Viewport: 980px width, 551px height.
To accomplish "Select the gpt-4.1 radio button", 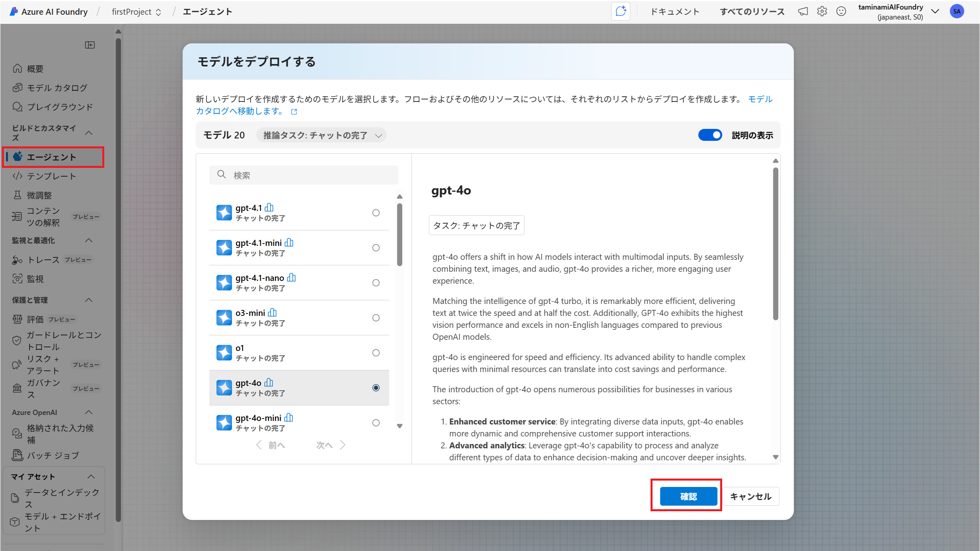I will (376, 213).
